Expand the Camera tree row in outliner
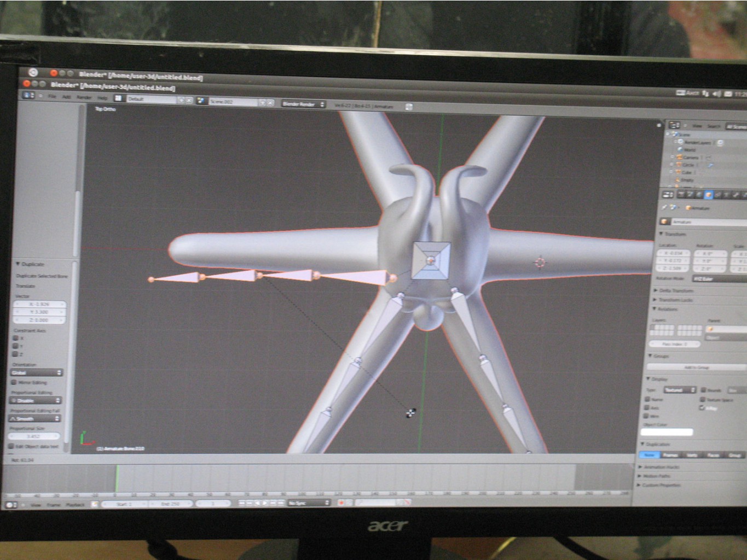 click(673, 157)
